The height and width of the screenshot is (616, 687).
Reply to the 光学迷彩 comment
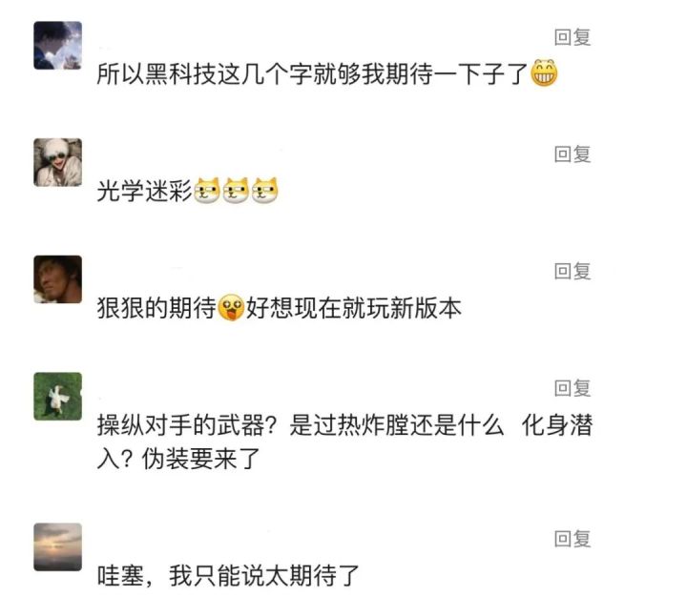point(572,154)
